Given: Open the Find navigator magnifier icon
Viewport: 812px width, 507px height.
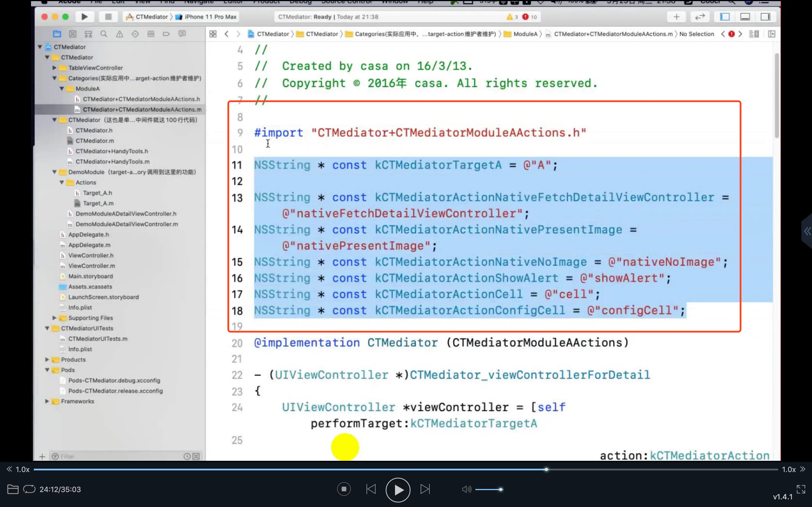Looking at the screenshot, I should pyautogui.click(x=104, y=34).
